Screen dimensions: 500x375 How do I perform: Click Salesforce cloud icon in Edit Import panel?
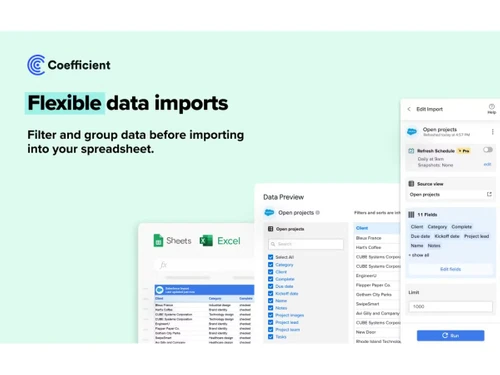[x=412, y=132]
